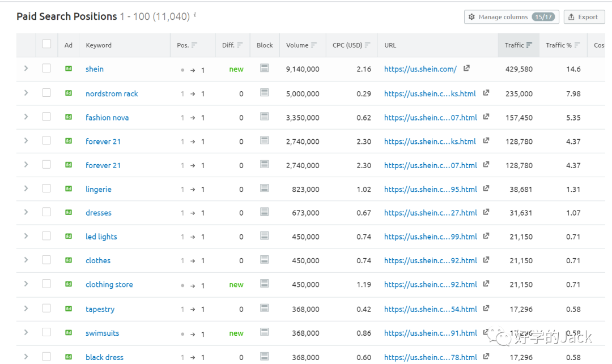Tick the checkbox for fashion nova row
The height and width of the screenshot is (364, 612).
pyautogui.click(x=46, y=117)
